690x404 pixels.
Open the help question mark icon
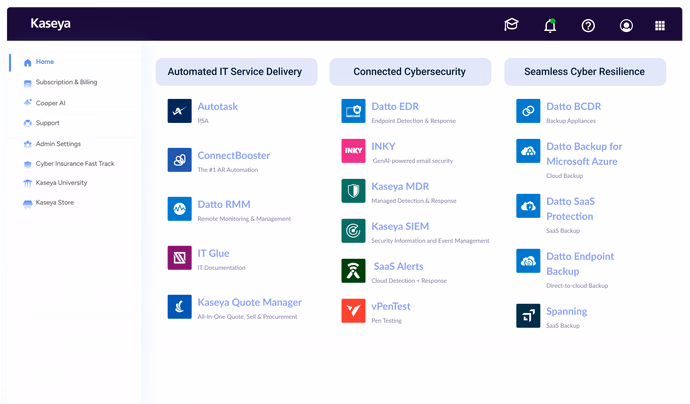coord(588,26)
